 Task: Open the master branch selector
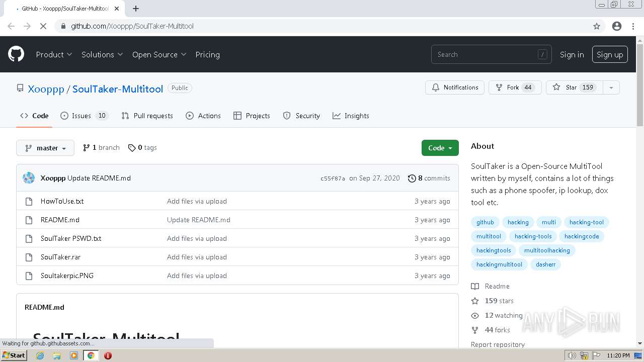click(x=45, y=148)
